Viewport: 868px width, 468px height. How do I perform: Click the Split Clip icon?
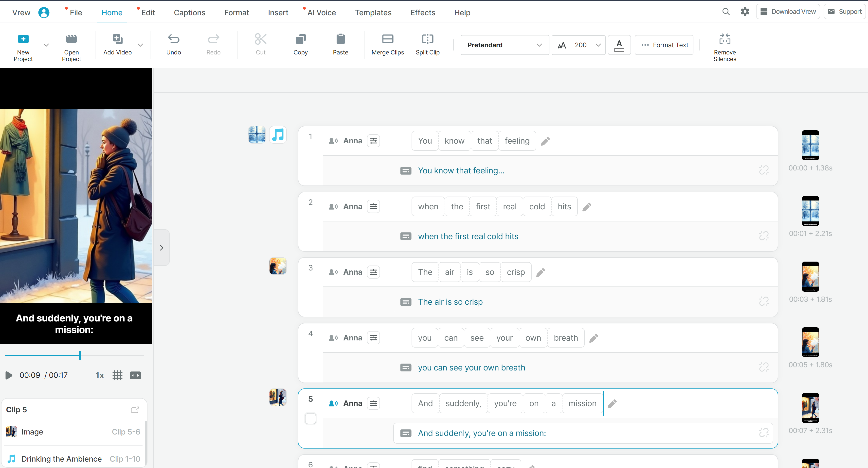click(427, 39)
